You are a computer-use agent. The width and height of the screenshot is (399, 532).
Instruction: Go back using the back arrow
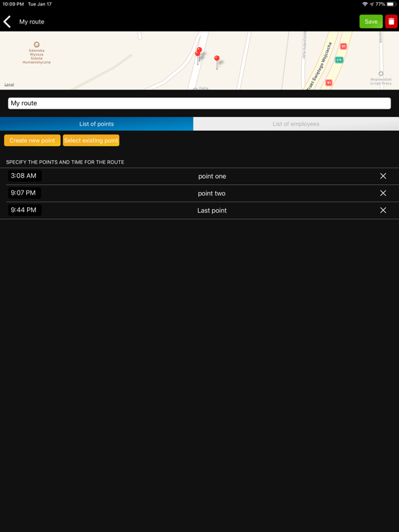tap(7, 21)
